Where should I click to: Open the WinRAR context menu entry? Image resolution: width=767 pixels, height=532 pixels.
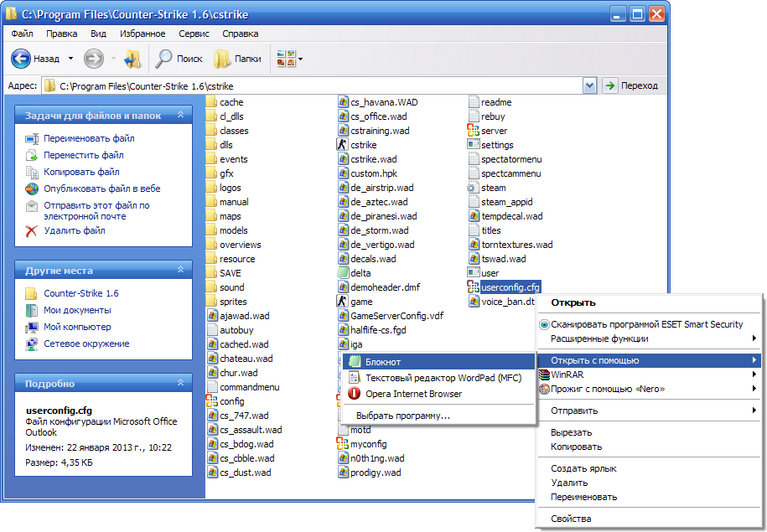point(649,375)
